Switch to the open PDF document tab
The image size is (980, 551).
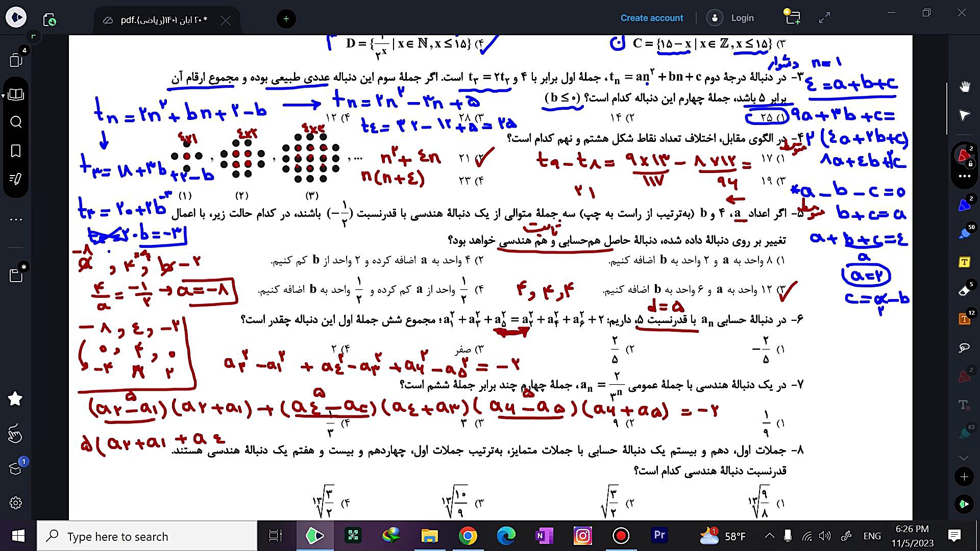point(164,20)
